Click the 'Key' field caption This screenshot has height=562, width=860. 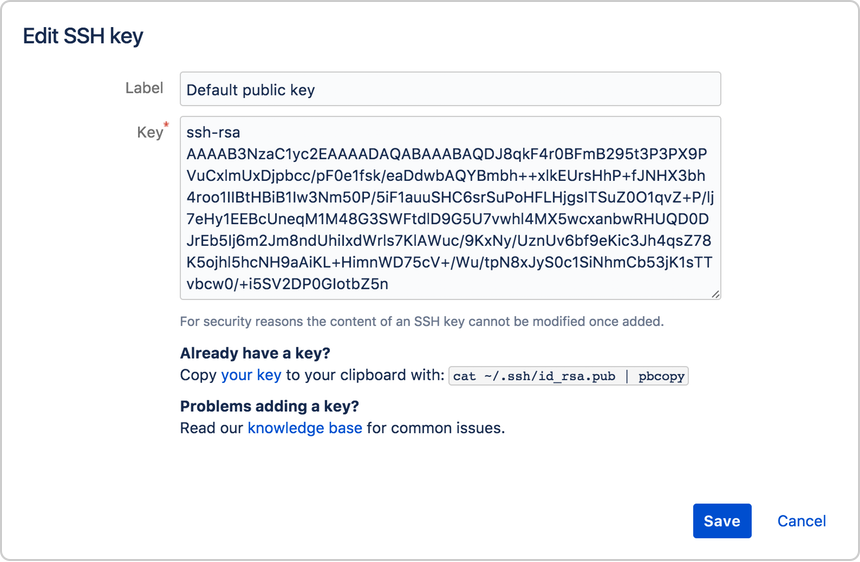pyautogui.click(x=150, y=132)
